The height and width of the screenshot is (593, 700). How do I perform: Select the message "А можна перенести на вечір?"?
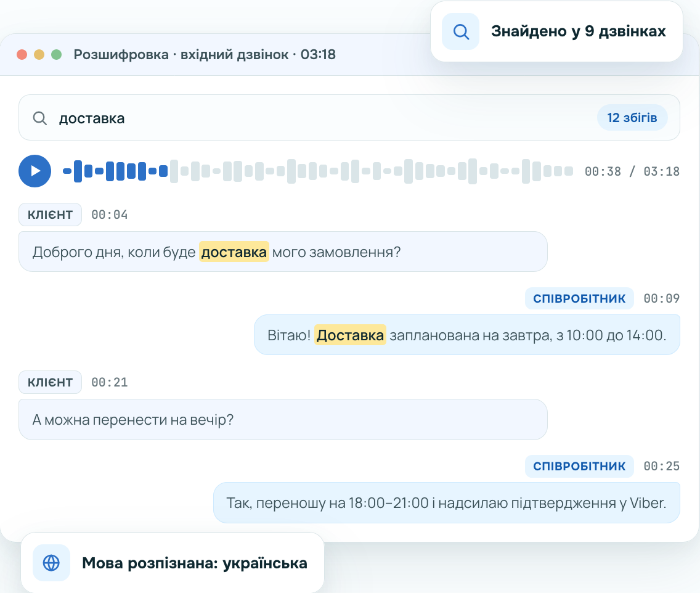pos(283,419)
